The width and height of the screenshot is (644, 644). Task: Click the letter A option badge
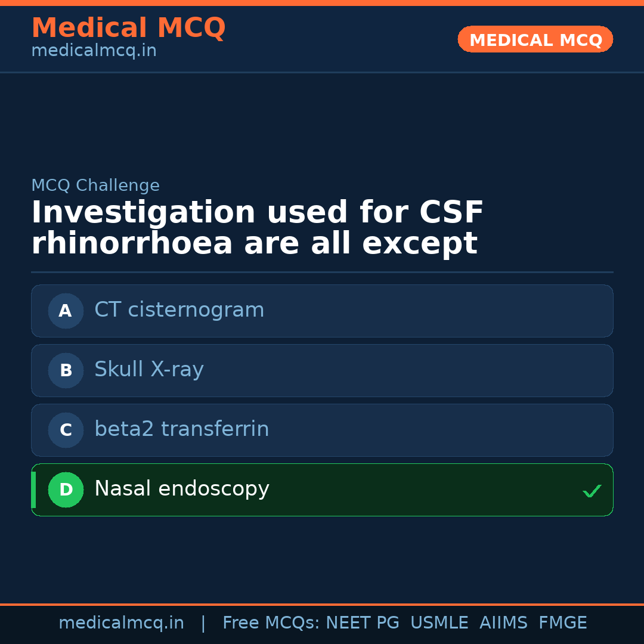point(66,311)
